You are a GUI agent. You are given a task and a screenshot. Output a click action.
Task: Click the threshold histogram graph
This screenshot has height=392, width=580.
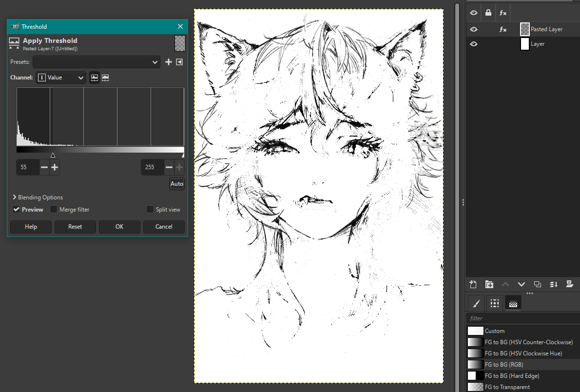[100, 117]
